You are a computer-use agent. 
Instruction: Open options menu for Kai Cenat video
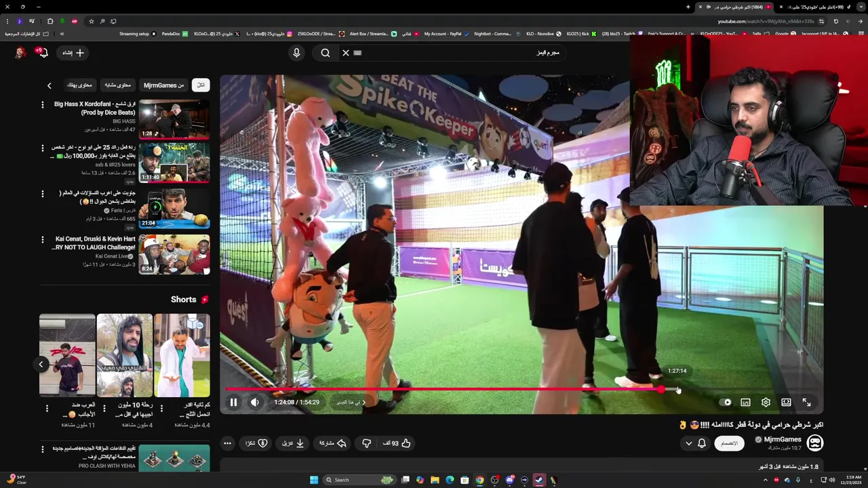click(43, 240)
